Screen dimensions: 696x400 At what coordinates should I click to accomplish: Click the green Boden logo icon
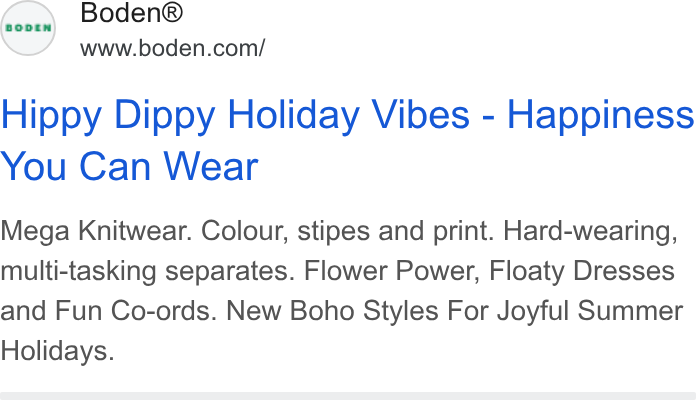click(x=28, y=28)
